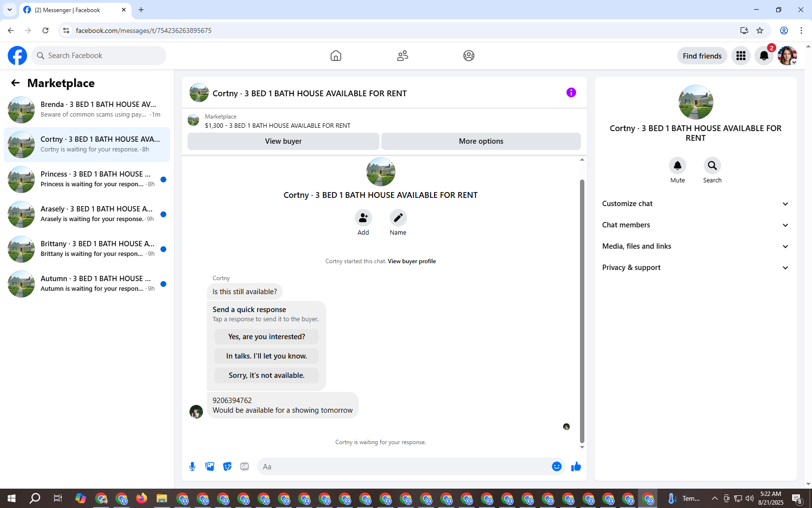812x508 pixels.
Task: Open the emoji picker in message box
Action: pos(557,466)
